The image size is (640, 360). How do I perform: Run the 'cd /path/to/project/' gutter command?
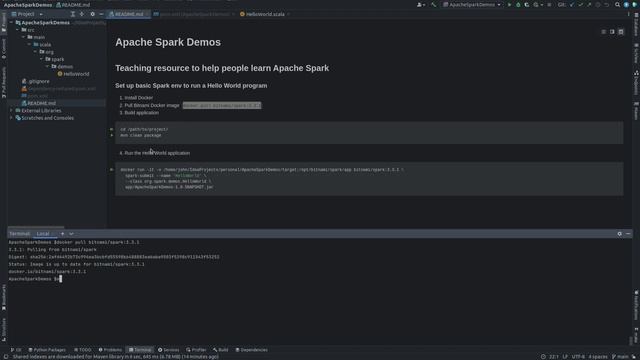click(111, 129)
